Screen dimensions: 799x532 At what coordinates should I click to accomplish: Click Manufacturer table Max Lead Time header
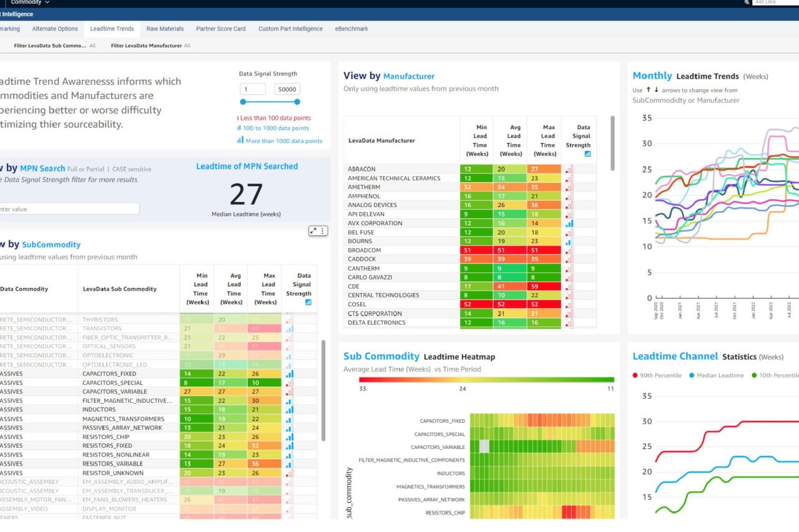(x=544, y=140)
